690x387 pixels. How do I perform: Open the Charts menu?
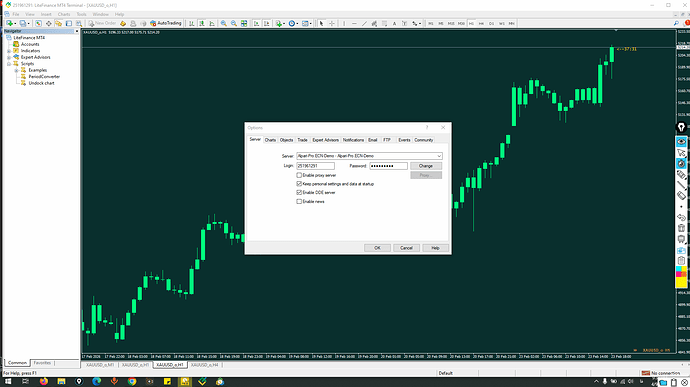tap(64, 14)
